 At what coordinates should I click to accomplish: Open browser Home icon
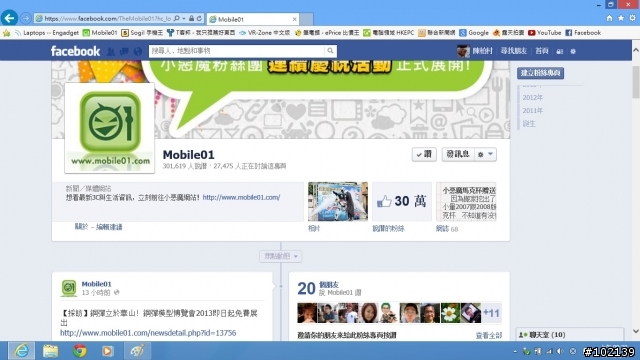609,18
